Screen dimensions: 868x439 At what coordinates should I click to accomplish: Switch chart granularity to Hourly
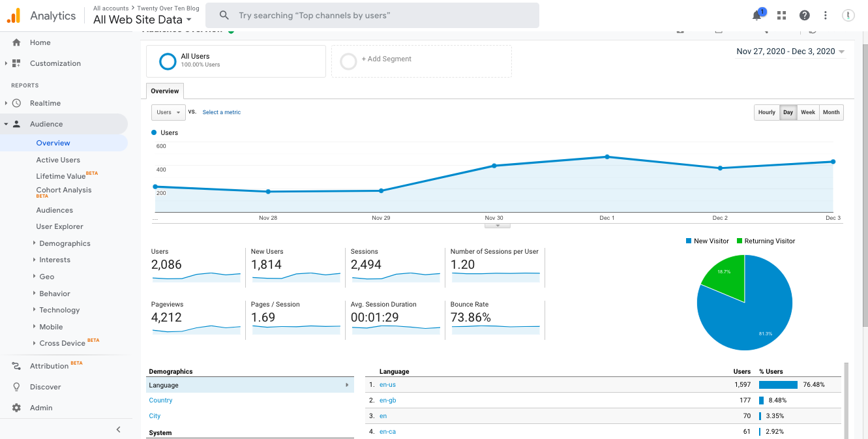pyautogui.click(x=766, y=112)
